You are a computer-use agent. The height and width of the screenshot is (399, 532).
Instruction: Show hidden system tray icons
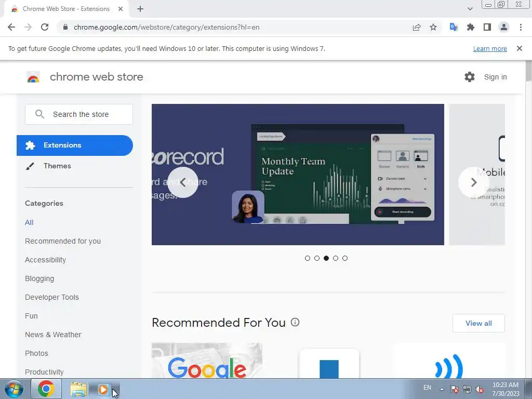(x=442, y=389)
